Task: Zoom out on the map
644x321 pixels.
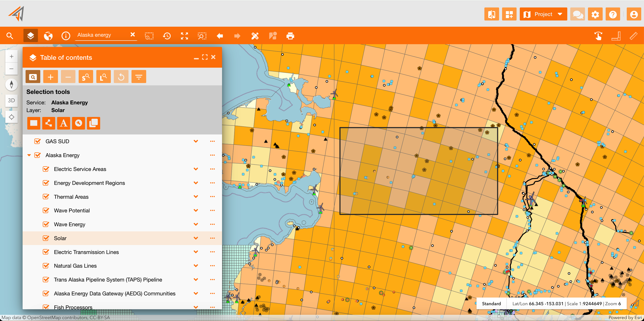Action: coord(12,69)
